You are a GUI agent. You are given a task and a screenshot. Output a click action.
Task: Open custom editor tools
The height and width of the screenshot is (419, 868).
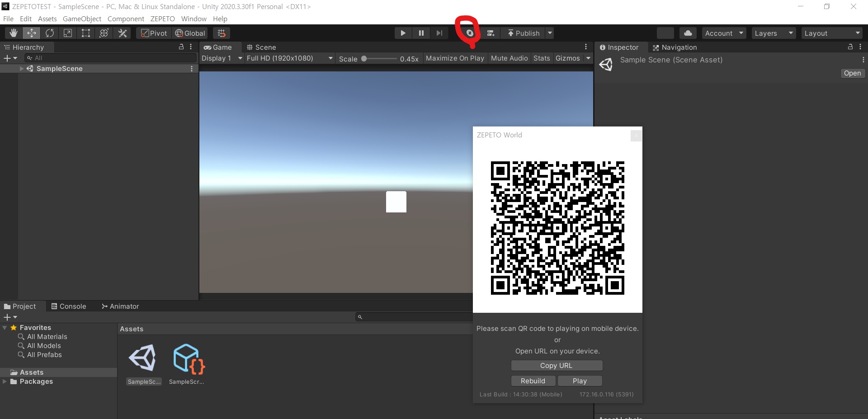pos(123,33)
